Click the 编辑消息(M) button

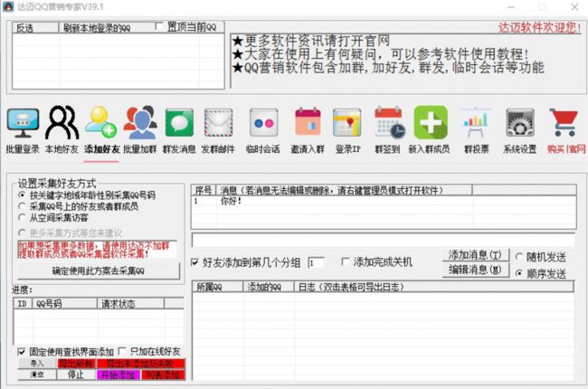475,270
